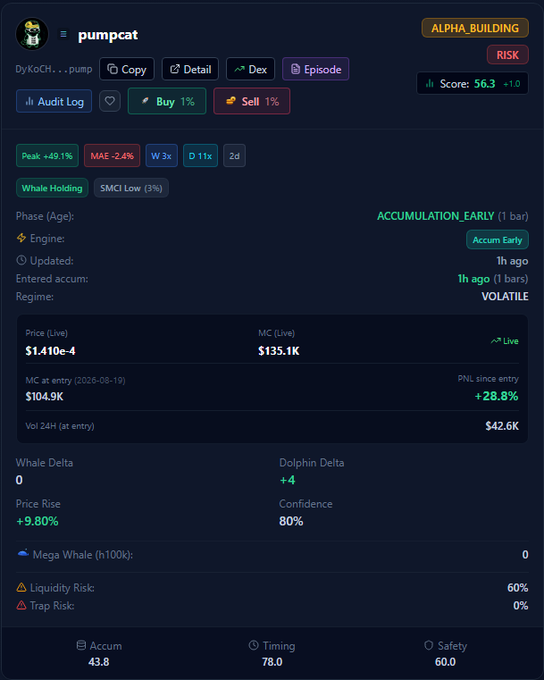Click the Trap Risk red triangle icon
This screenshot has width=544, height=680.
point(21,605)
